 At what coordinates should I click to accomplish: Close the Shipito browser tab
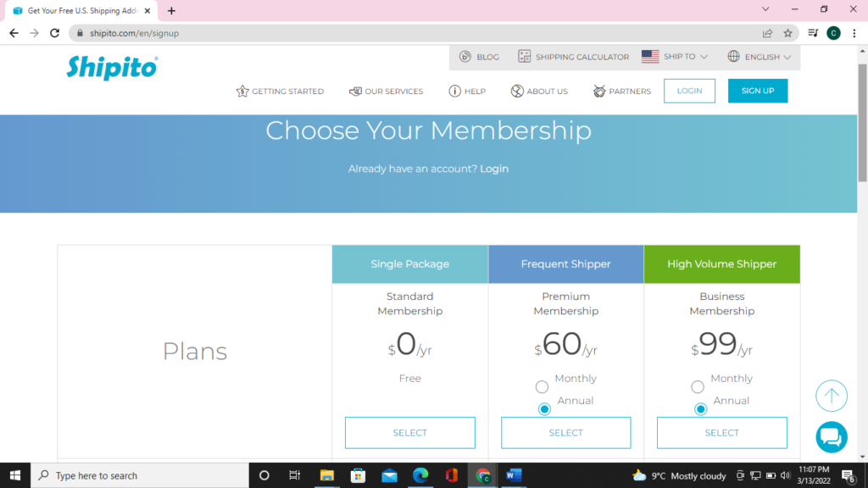(147, 10)
